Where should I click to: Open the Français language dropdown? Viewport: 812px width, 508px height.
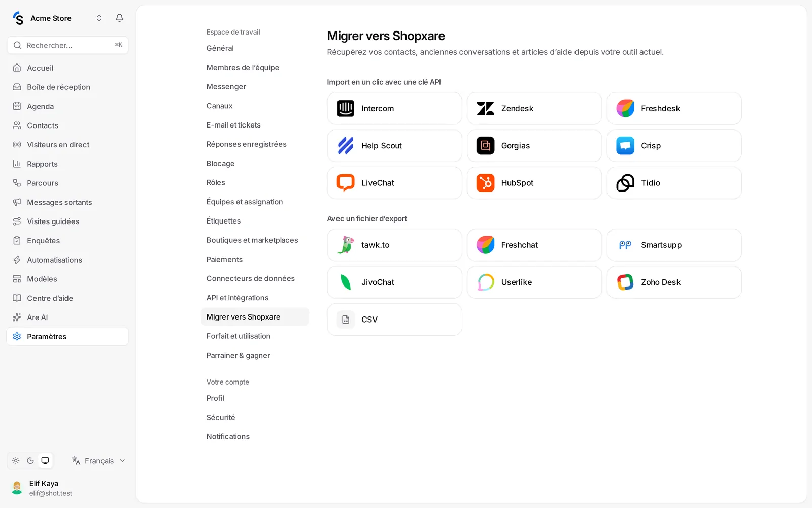point(98,461)
